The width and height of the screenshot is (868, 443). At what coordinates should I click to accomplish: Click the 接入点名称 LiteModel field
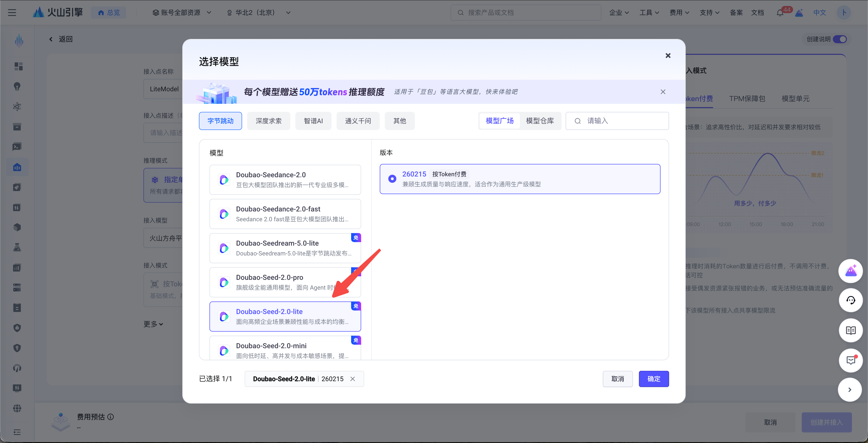tap(163, 89)
